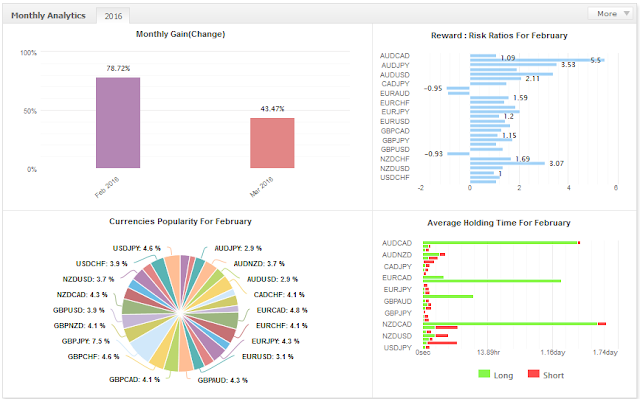Click the GBPCHF: 4.6 % pie label
This screenshot has height=399, width=640.
click(x=93, y=357)
